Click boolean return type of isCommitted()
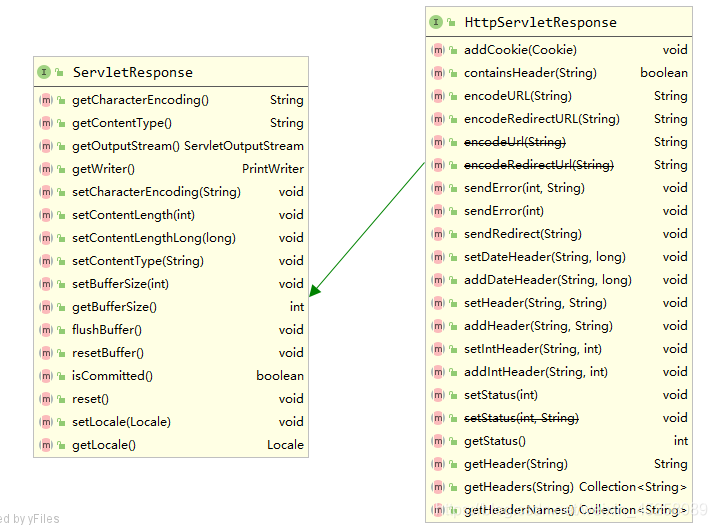 click(280, 376)
